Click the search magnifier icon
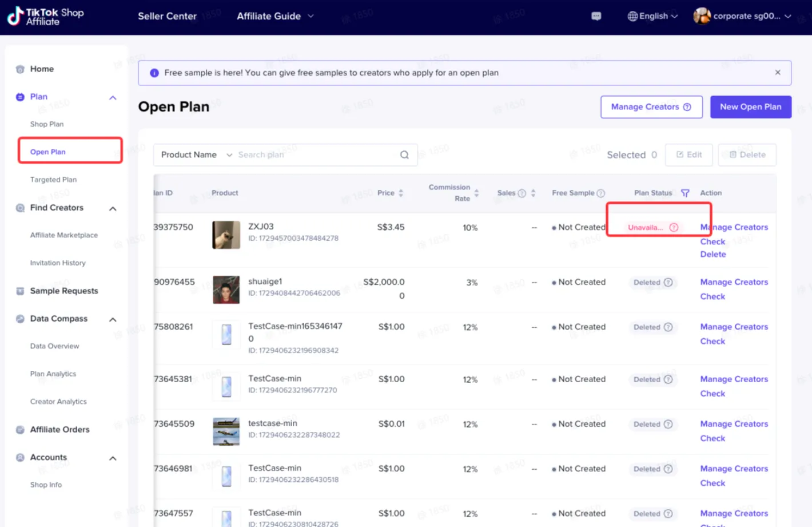This screenshot has height=527, width=812. [404, 154]
